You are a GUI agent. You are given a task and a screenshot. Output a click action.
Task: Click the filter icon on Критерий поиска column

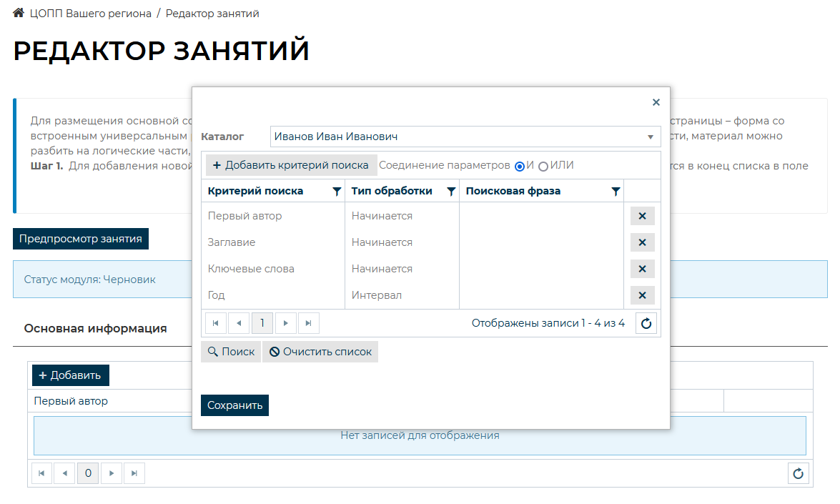click(x=337, y=192)
